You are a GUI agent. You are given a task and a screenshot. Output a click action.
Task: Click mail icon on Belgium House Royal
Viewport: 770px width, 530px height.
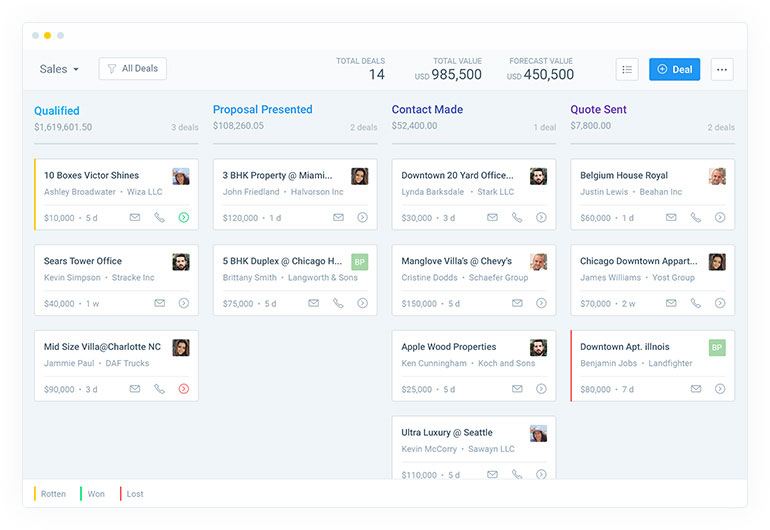(671, 217)
